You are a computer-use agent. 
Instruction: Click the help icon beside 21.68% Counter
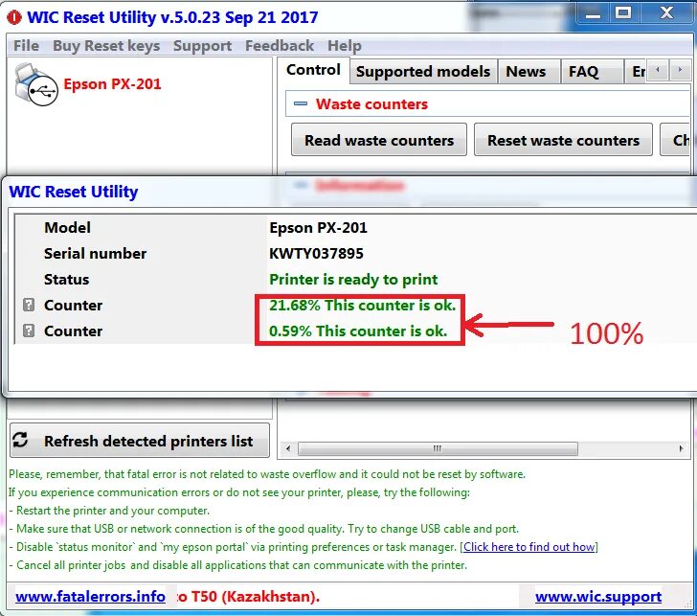[29, 305]
